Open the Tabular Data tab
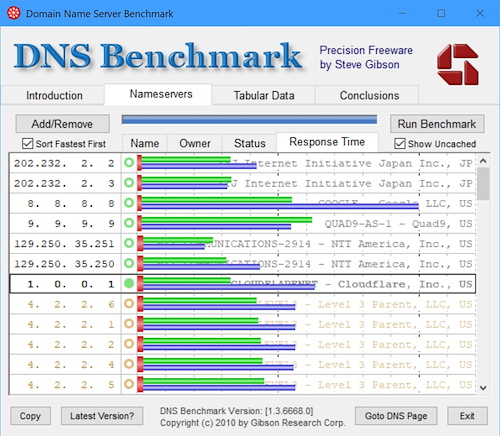This screenshot has width=500, height=436. tap(264, 95)
